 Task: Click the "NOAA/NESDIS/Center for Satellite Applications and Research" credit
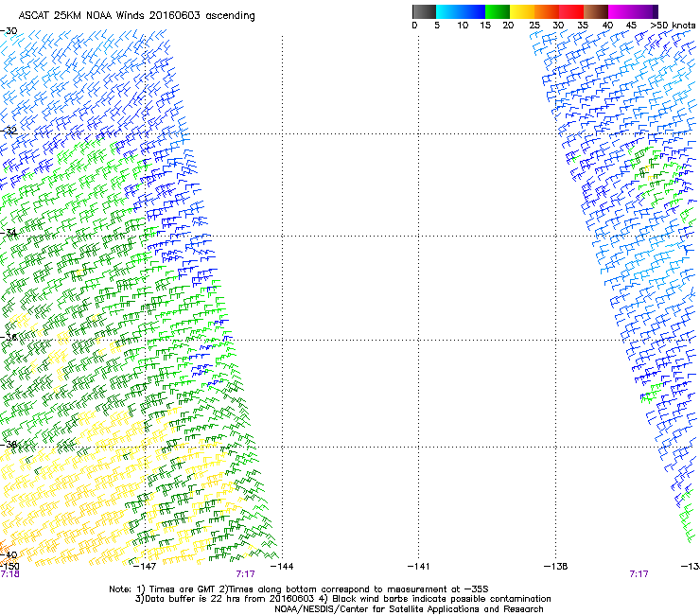point(409,609)
